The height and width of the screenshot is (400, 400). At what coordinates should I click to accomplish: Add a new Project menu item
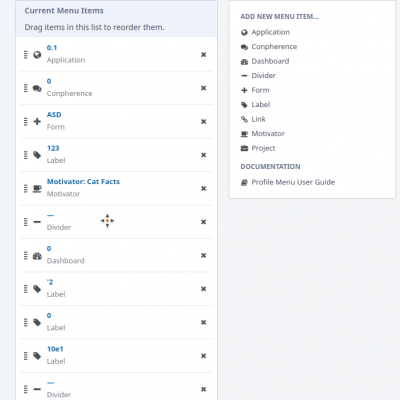tap(263, 148)
